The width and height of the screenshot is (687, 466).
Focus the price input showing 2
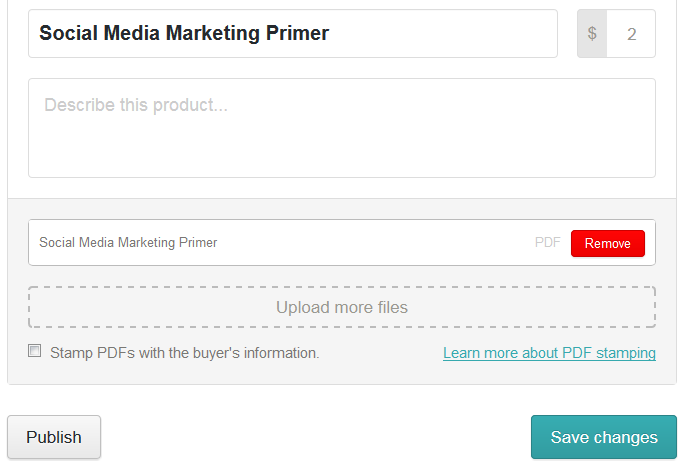pyautogui.click(x=631, y=34)
